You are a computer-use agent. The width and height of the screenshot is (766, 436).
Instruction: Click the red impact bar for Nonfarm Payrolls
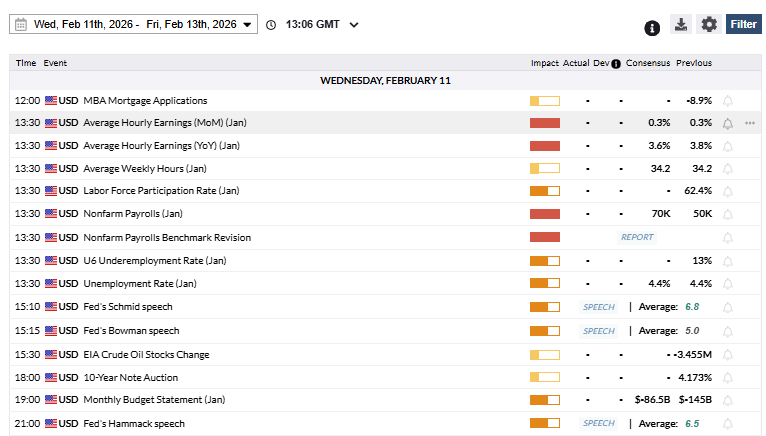544,214
